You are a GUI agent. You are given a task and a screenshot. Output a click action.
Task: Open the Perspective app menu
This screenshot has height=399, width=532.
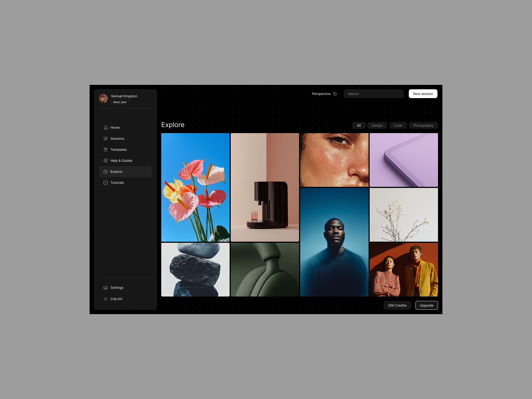coord(321,94)
